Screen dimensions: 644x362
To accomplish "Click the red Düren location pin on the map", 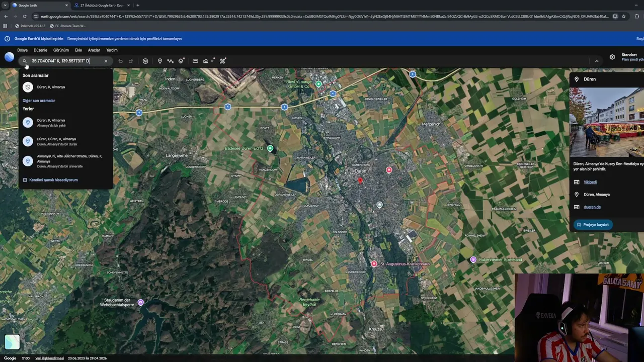I will pos(360,180).
